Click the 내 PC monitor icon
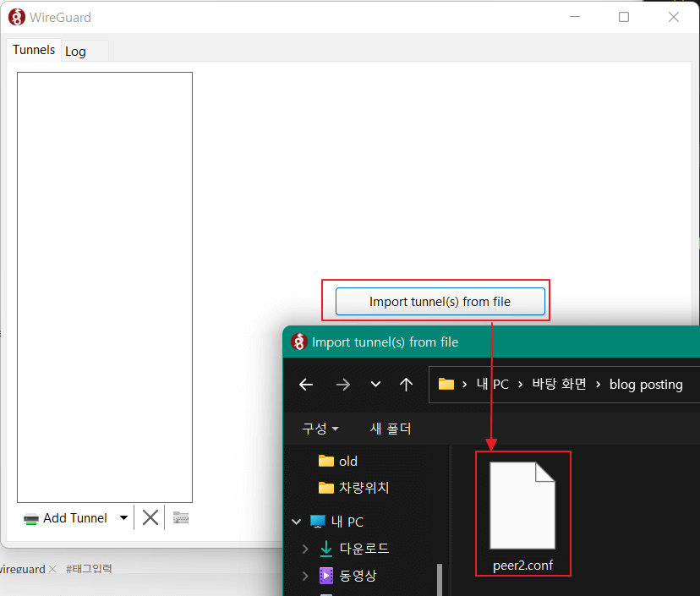 (317, 522)
